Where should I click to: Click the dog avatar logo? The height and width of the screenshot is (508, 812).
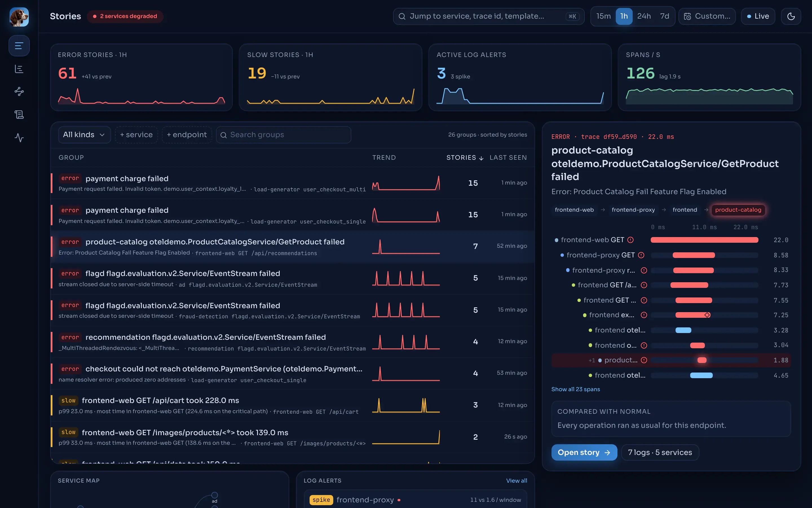pyautogui.click(x=19, y=17)
